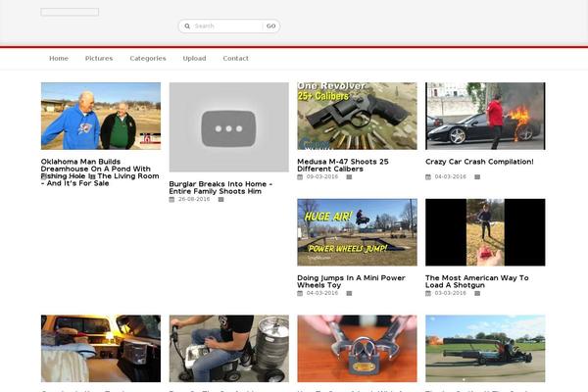Click the burning car thumbnail
Screen dimensions: 588x392
486,117
